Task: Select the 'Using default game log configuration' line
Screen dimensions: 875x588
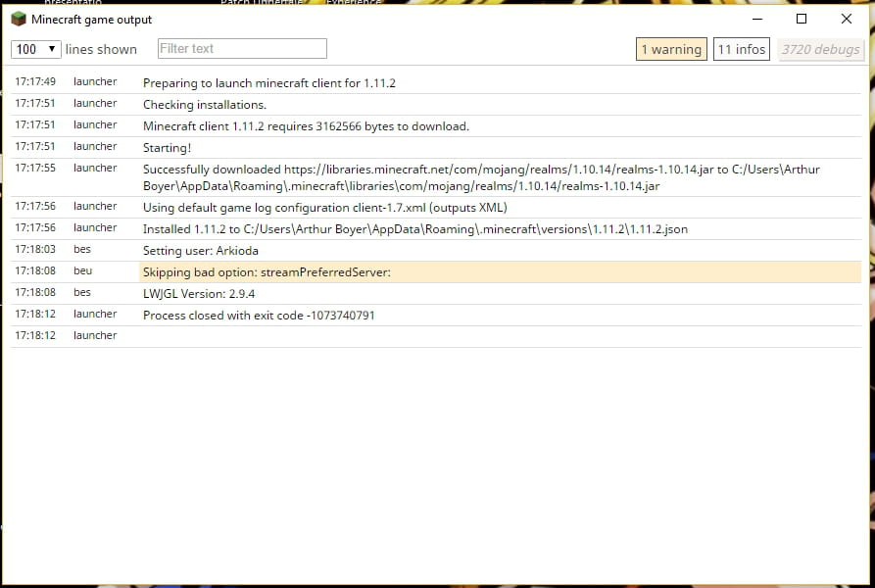Action: coord(436,208)
